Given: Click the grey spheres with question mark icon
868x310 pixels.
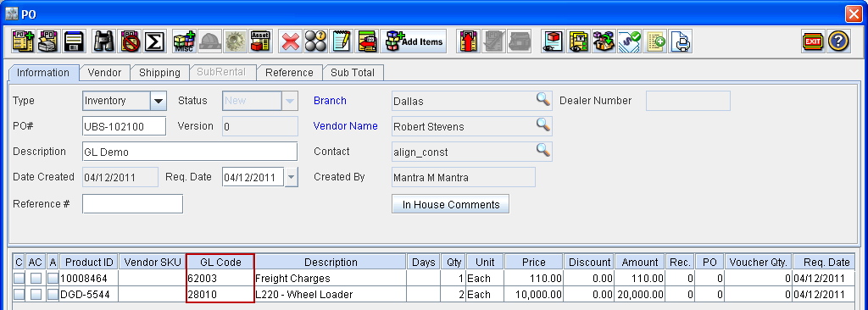Looking at the screenshot, I should (x=315, y=42).
